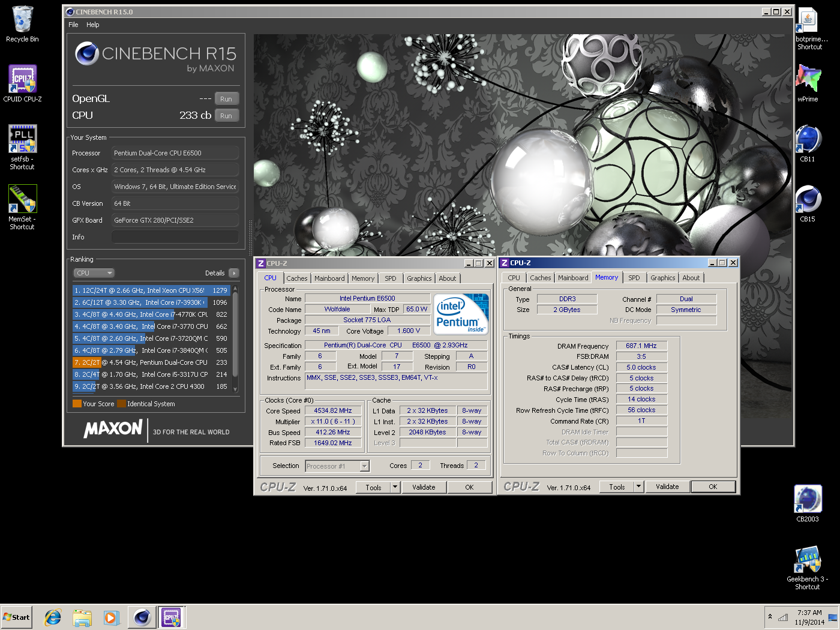The height and width of the screenshot is (630, 840).
Task: Click the network signal tray icon
Action: click(783, 617)
